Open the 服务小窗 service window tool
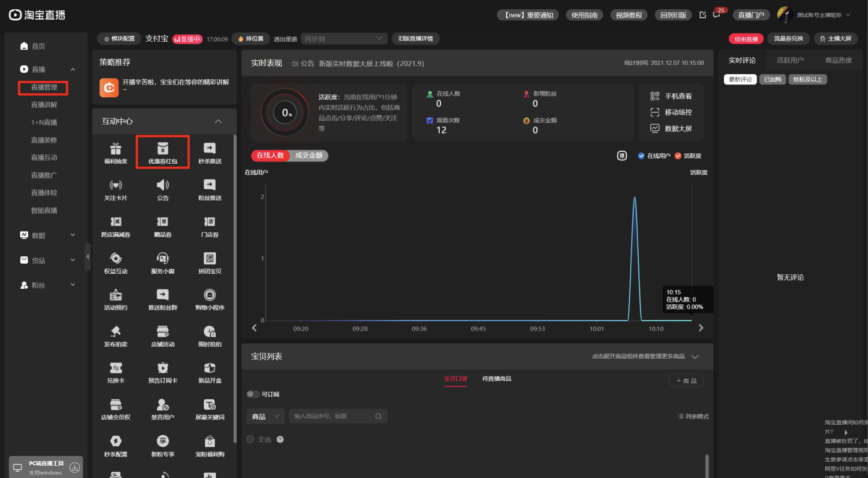 pos(163,263)
